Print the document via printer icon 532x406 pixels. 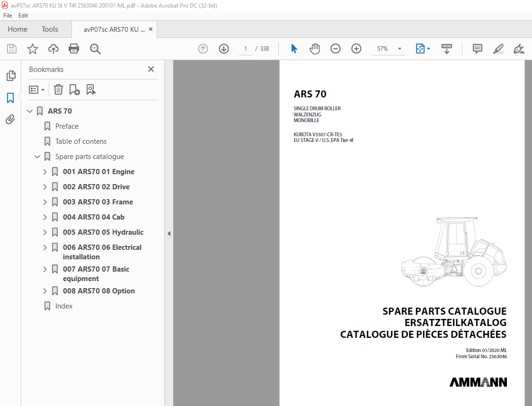74,49
